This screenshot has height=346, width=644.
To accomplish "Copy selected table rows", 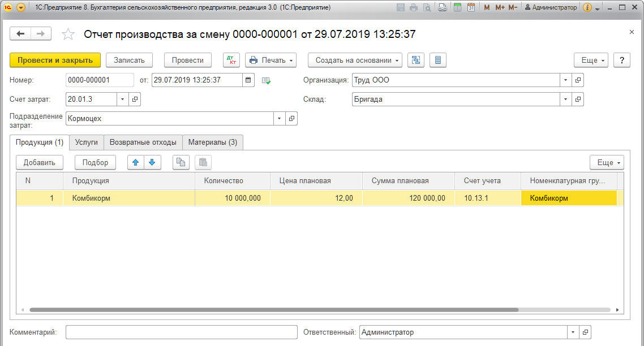I will [181, 162].
